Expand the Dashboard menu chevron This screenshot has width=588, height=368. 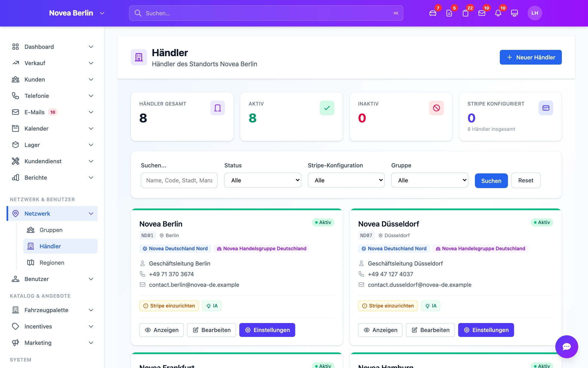tap(91, 47)
